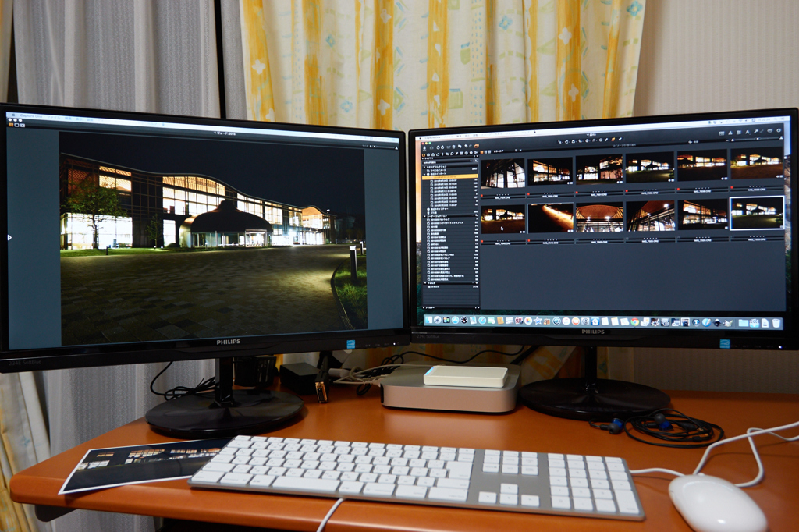Click the undo arrow icon in the toolbar
The width and height of the screenshot is (799, 532).
[458, 146]
